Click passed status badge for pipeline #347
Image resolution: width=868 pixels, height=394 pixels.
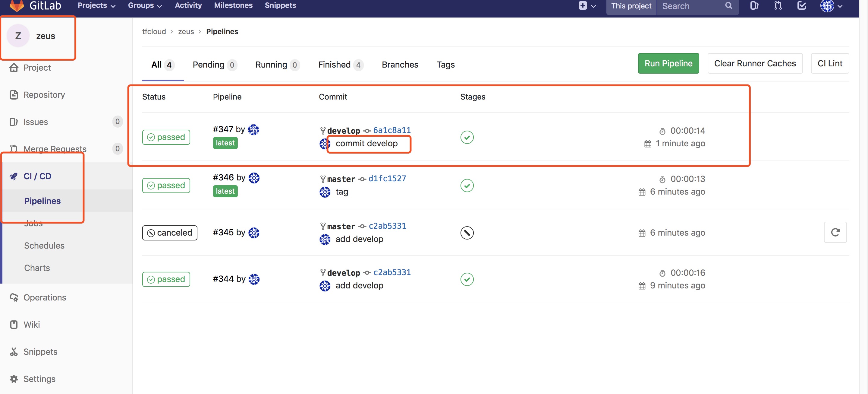166,137
